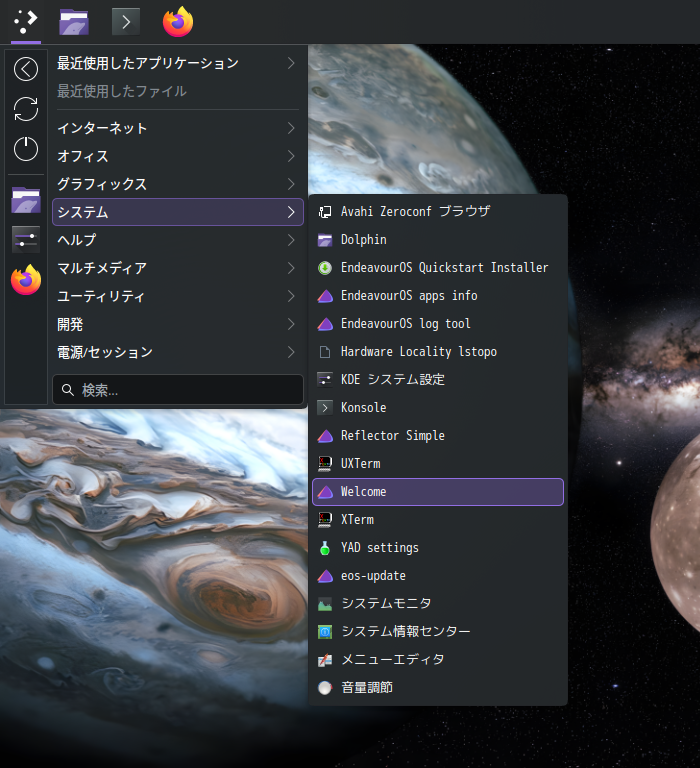Click the 'EndeavourOS log tool' text
Viewport: 700px width, 768px height.
[x=406, y=324]
